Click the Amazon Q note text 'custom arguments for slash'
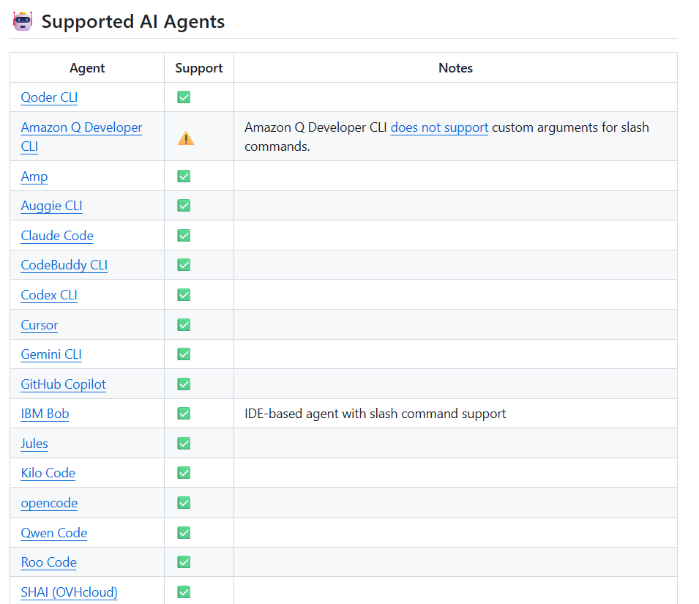This screenshot has width=699, height=604. pos(570,127)
